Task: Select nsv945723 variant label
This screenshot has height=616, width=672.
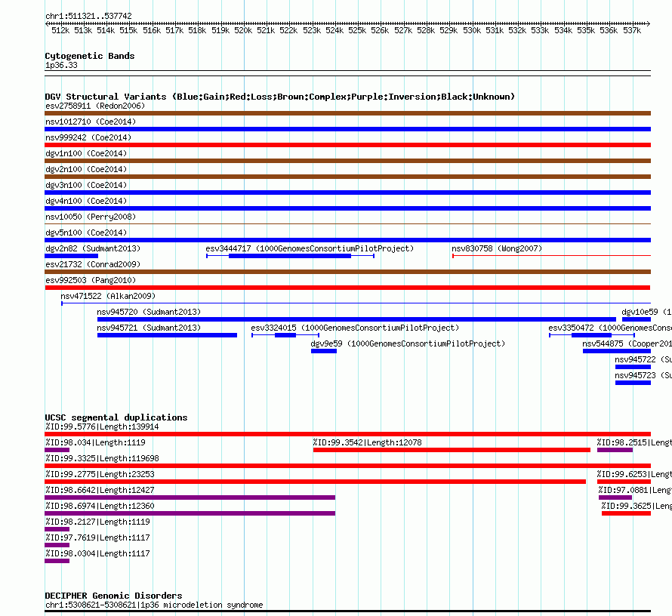Action: pyautogui.click(x=643, y=375)
